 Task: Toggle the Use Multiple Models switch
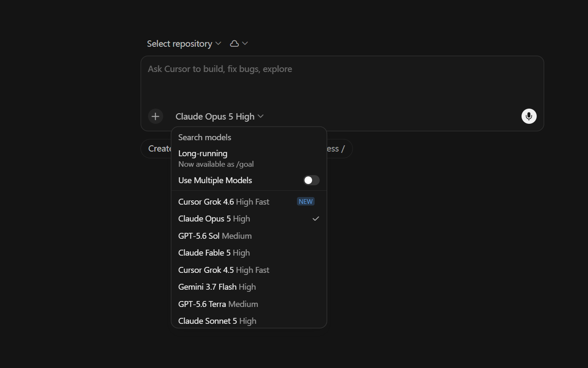[x=311, y=180]
